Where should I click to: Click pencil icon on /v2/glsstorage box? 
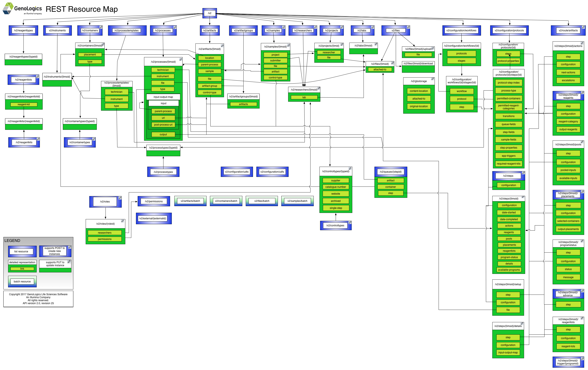[432, 79]
